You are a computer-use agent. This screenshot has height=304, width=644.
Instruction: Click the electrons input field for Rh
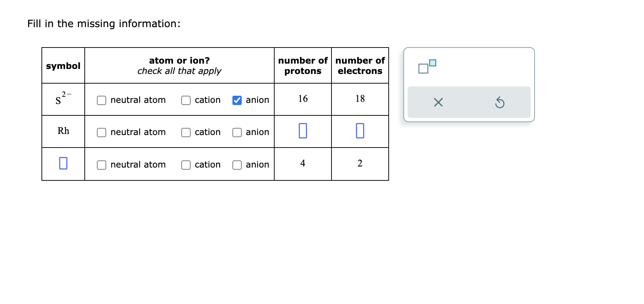[360, 131]
